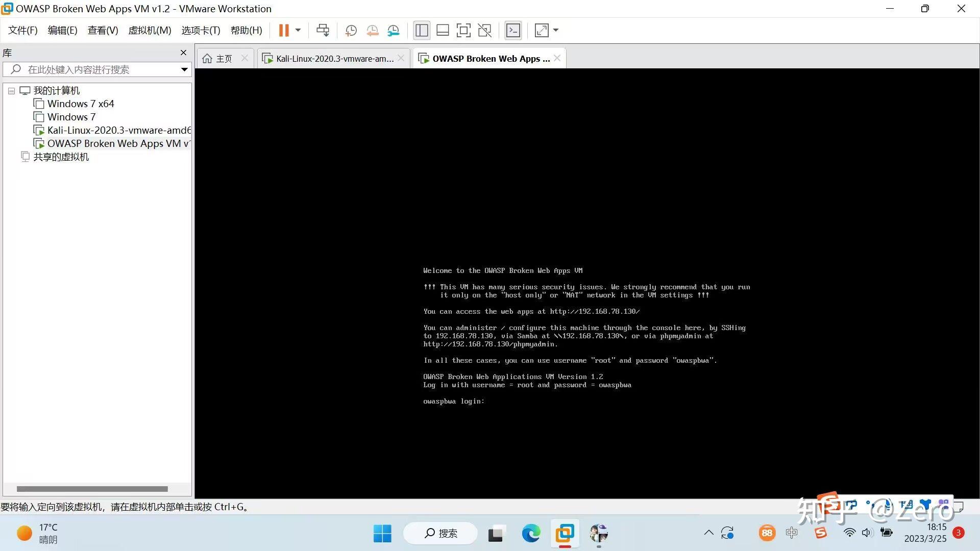Toggle the 中 input language indicator

[792, 533]
